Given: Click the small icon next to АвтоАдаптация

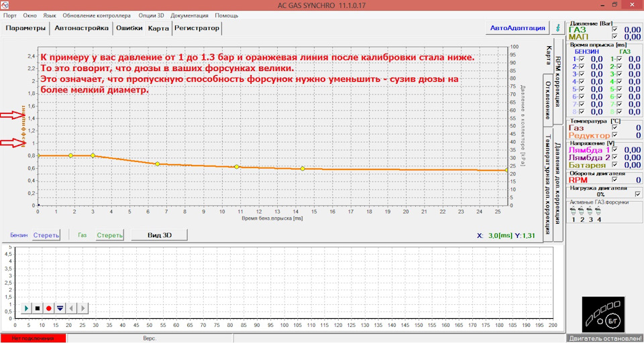Looking at the screenshot, I should coord(557,28).
